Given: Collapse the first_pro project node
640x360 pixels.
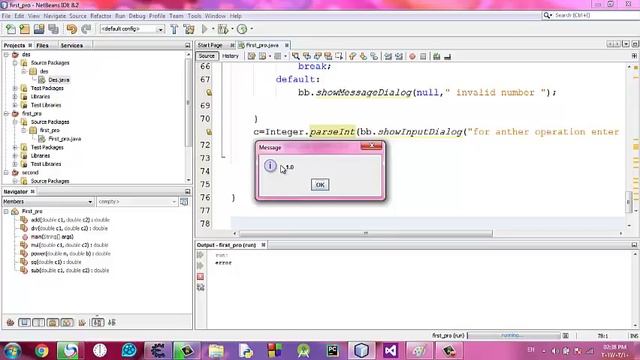Looking at the screenshot, I should tap(7, 113).
